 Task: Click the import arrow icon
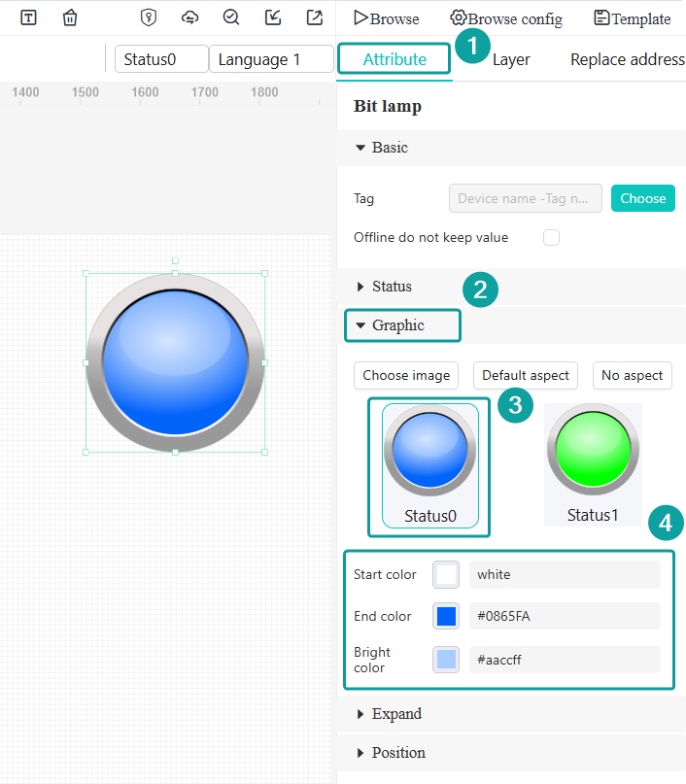(x=273, y=17)
